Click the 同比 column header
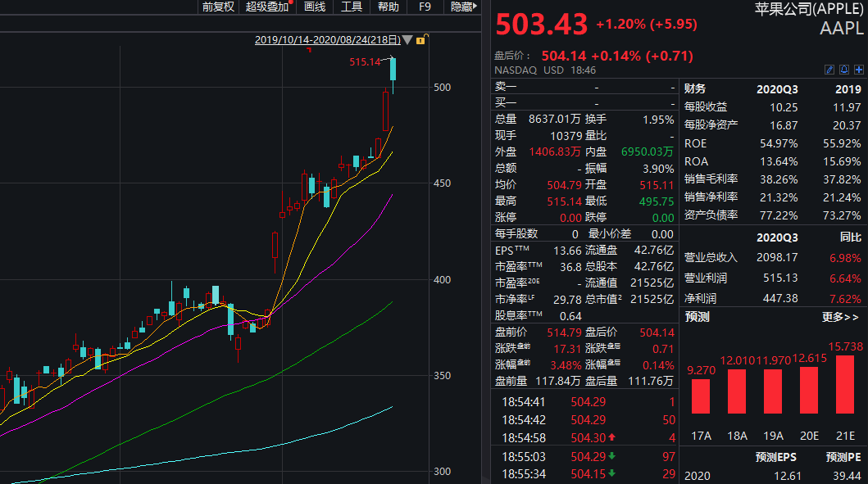This screenshot has width=868, height=484. coord(850,237)
